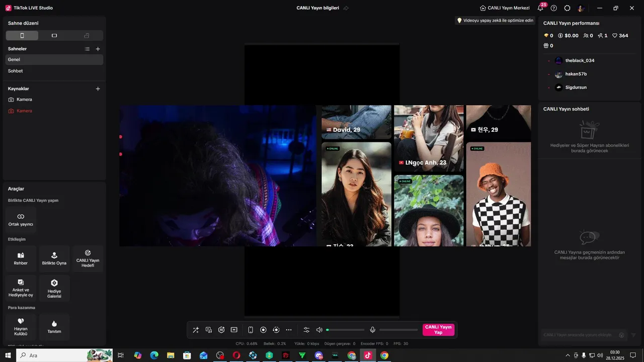Open Ortak yayıncı tool

click(x=21, y=220)
